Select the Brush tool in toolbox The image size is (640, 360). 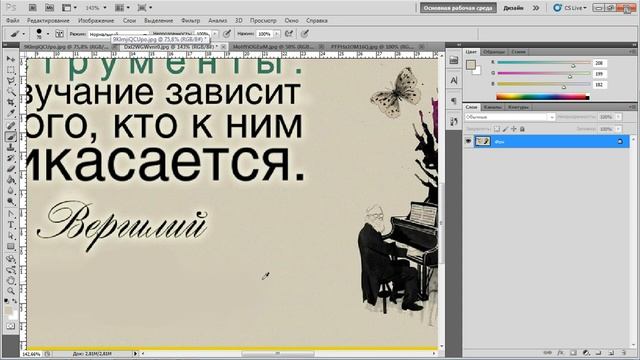(11, 137)
